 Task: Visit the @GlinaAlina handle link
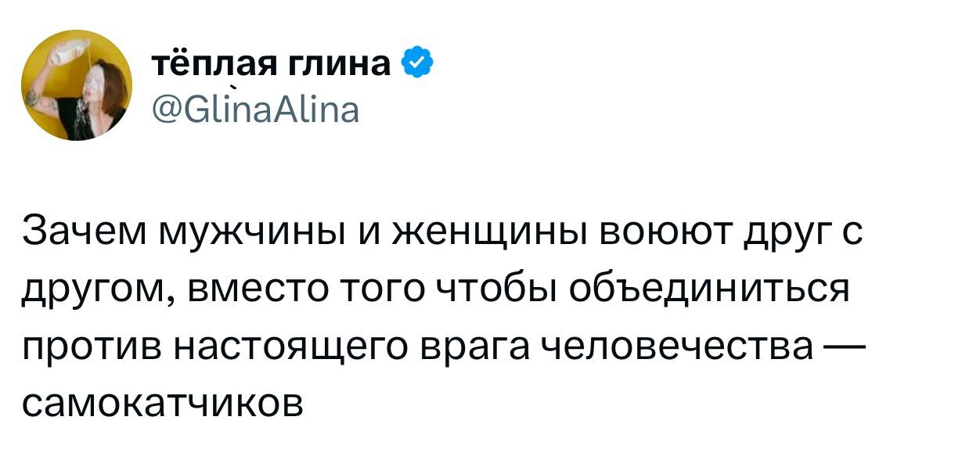254,110
